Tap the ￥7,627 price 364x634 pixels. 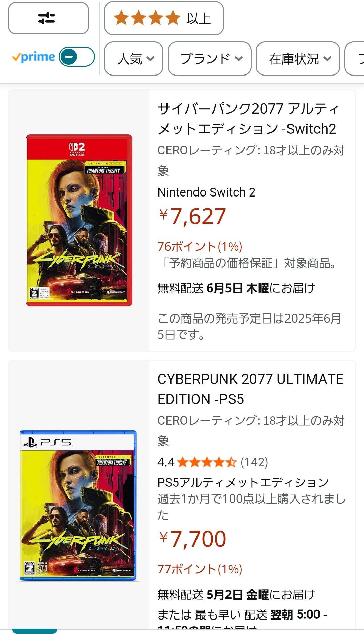click(192, 216)
